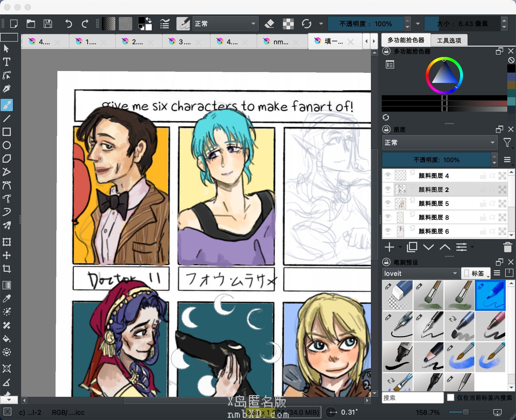Image resolution: width=516 pixels, height=420 pixels.
Task: Delete layer using trash icon
Action: [x=507, y=247]
